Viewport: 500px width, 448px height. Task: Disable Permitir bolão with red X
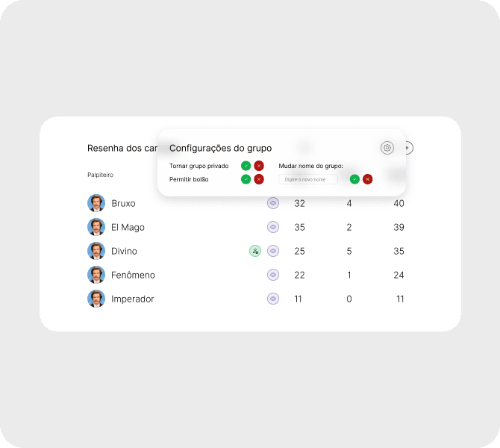[259, 179]
